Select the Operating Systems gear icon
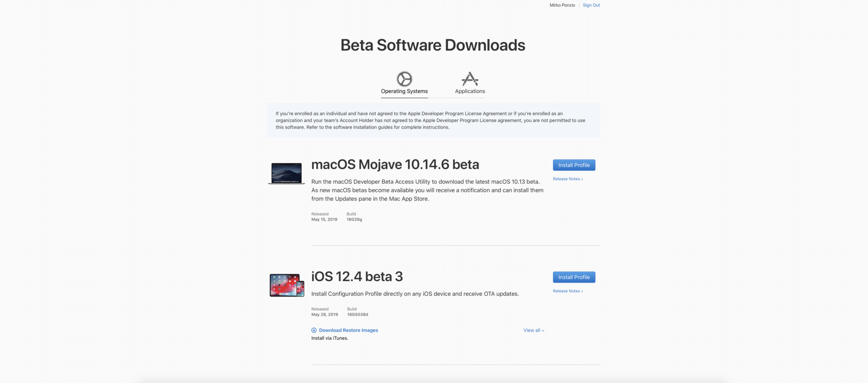Screen dimensions: 868x383 click(404, 79)
